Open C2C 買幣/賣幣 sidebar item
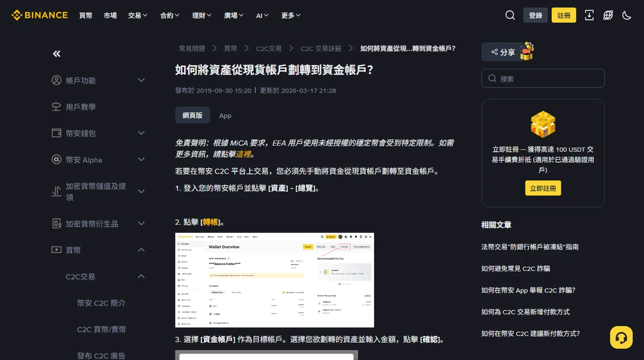Screen dimensions: 644x360 point(101,329)
